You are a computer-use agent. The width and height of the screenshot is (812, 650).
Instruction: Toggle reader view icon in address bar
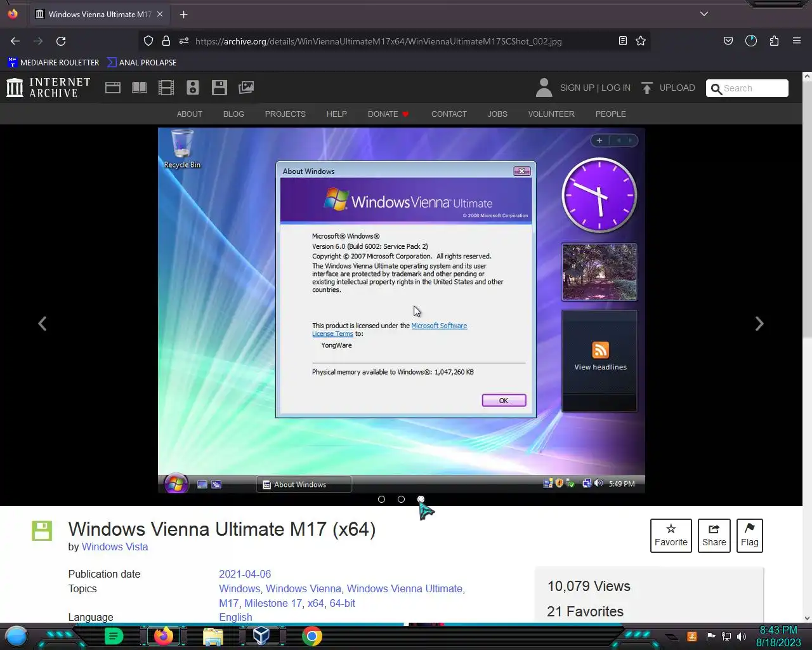point(623,41)
